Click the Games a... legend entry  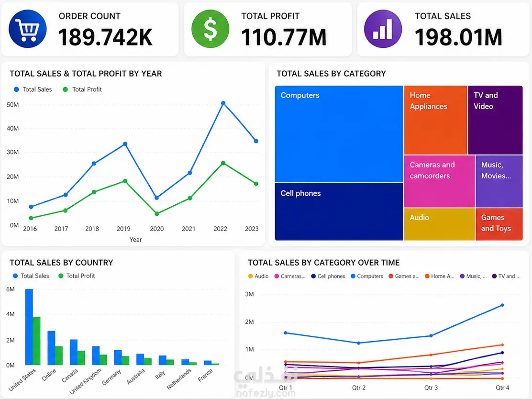(x=404, y=276)
